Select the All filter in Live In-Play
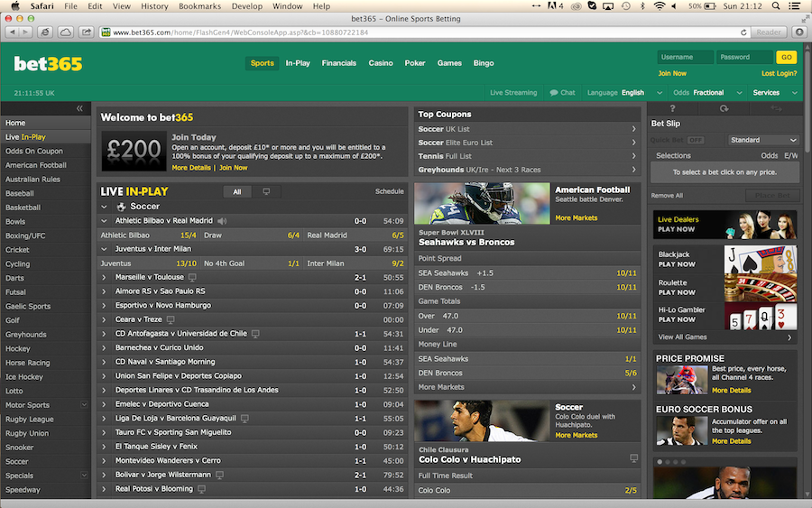The width and height of the screenshot is (812, 508). [x=237, y=191]
